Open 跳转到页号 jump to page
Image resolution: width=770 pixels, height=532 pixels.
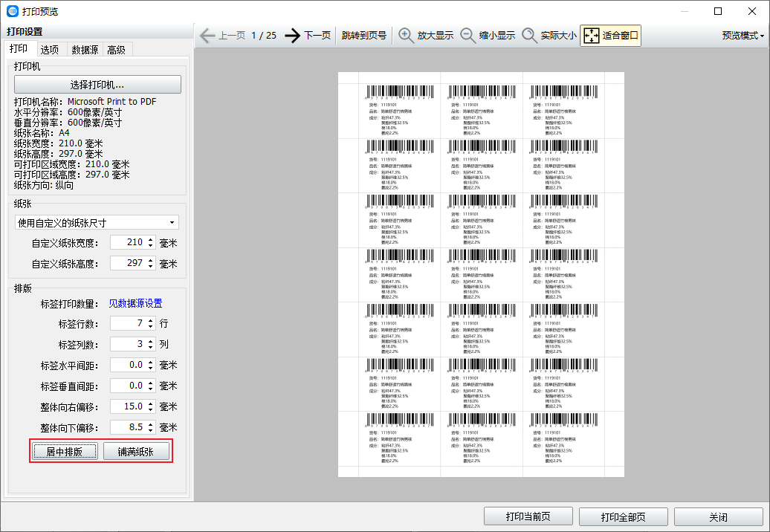(364, 36)
